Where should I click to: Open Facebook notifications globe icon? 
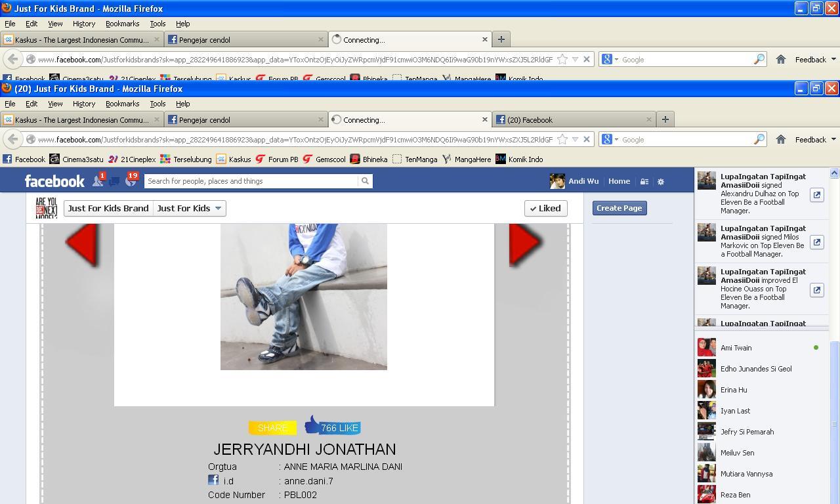tap(131, 181)
